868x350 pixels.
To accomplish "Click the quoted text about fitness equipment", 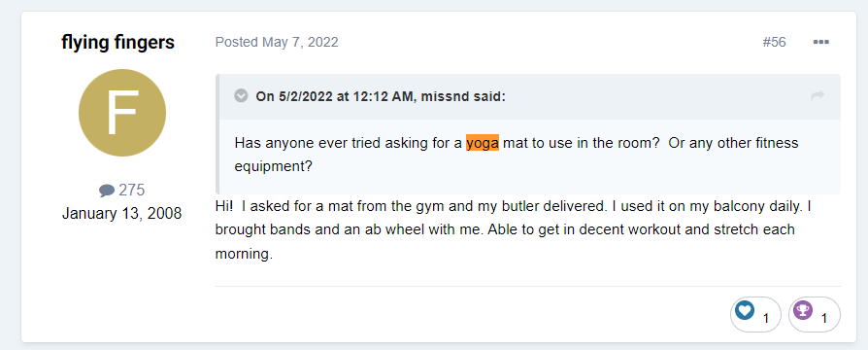I will point(517,155).
